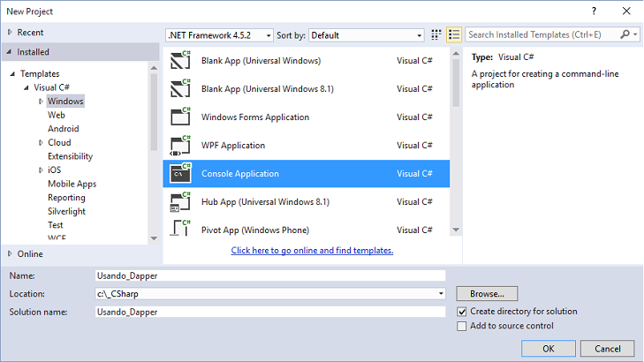Expand the Online section
Image resolution: width=644 pixels, height=362 pixels.
pos(10,253)
